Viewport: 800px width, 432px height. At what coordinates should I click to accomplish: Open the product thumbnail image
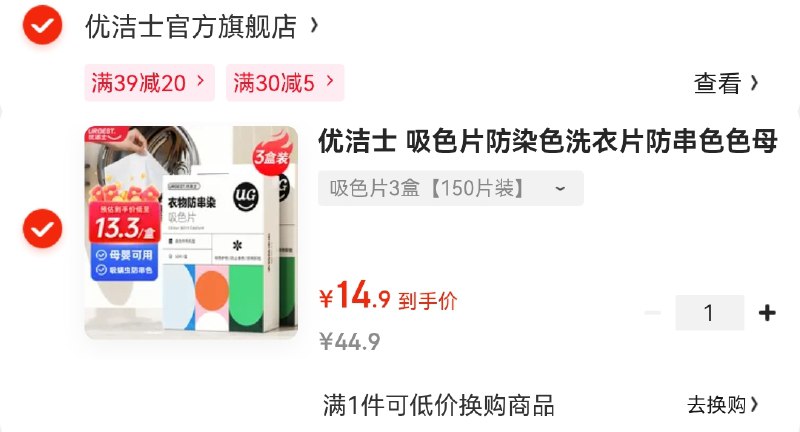(191, 233)
